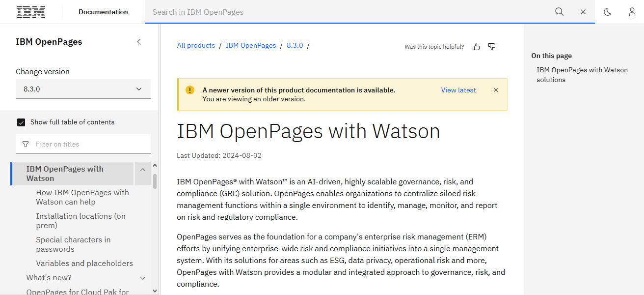Screen dimensions: 644x295
Task: Click the IBM logo
Action: 30,11
